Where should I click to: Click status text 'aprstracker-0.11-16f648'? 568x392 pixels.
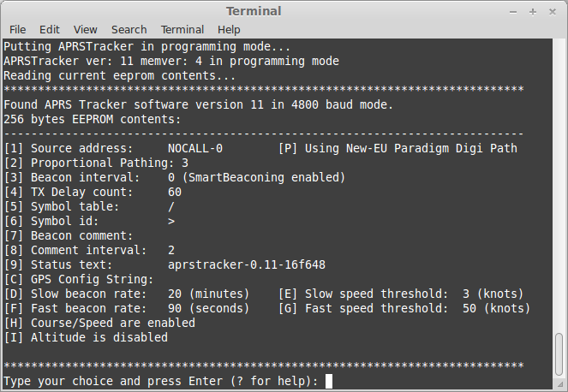click(247, 264)
